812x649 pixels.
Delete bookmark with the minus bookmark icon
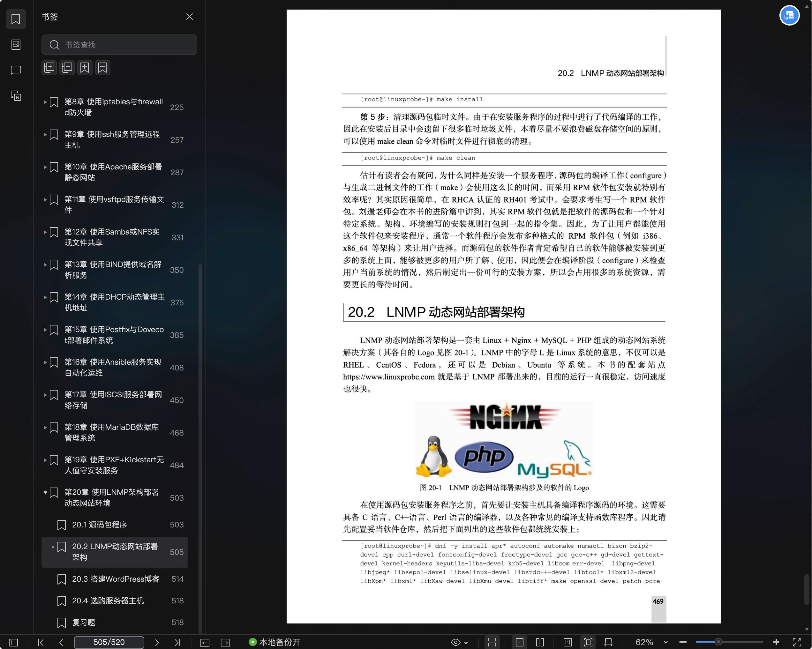tap(102, 68)
